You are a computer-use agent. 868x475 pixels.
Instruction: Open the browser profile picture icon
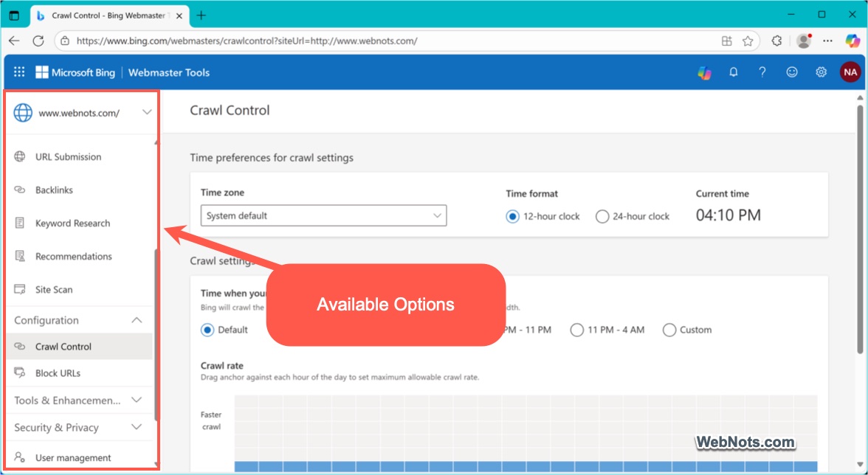[804, 41]
